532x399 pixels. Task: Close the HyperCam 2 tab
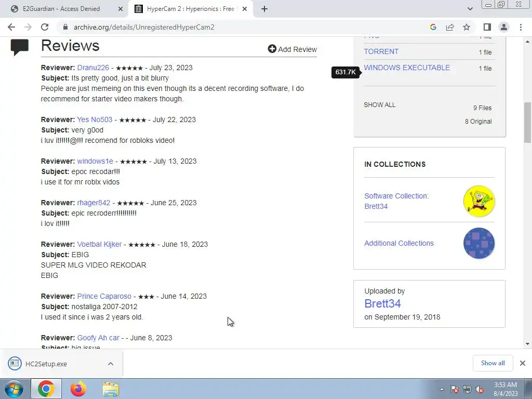click(245, 9)
